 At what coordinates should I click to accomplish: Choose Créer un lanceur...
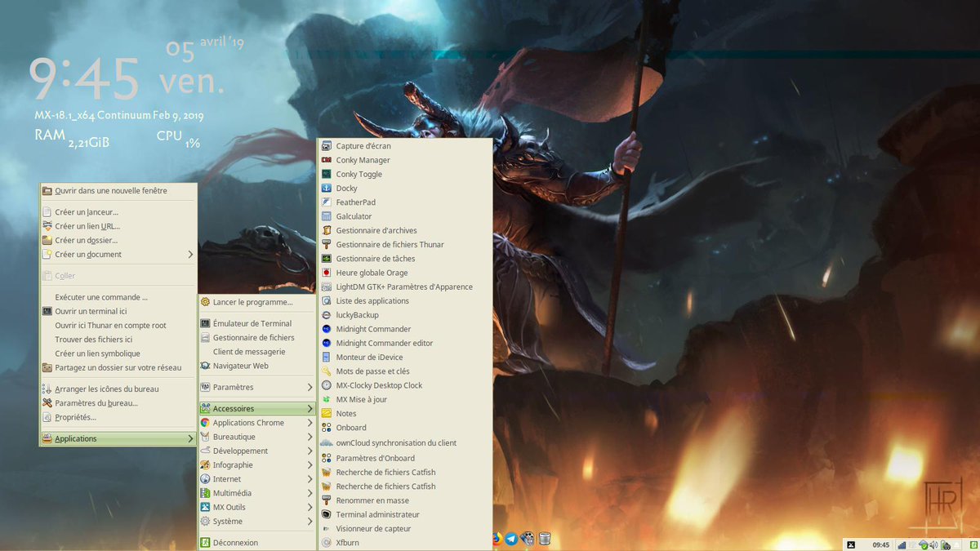point(119,212)
